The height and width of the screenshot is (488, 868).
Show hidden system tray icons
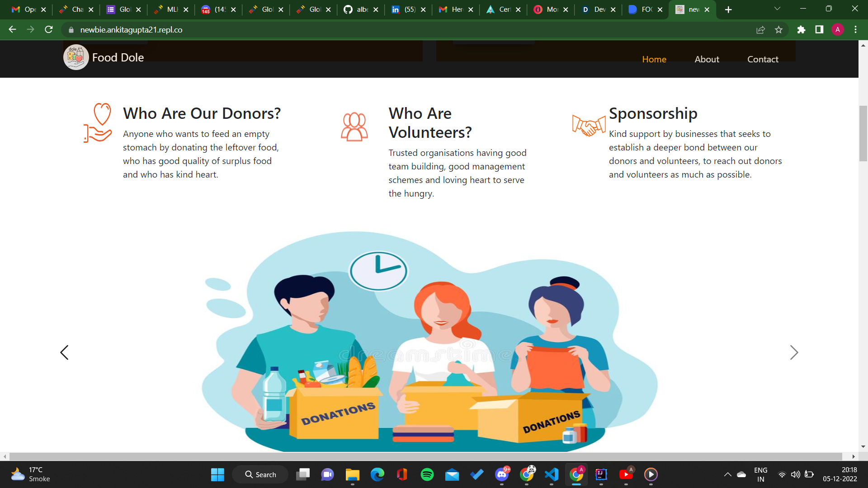727,474
